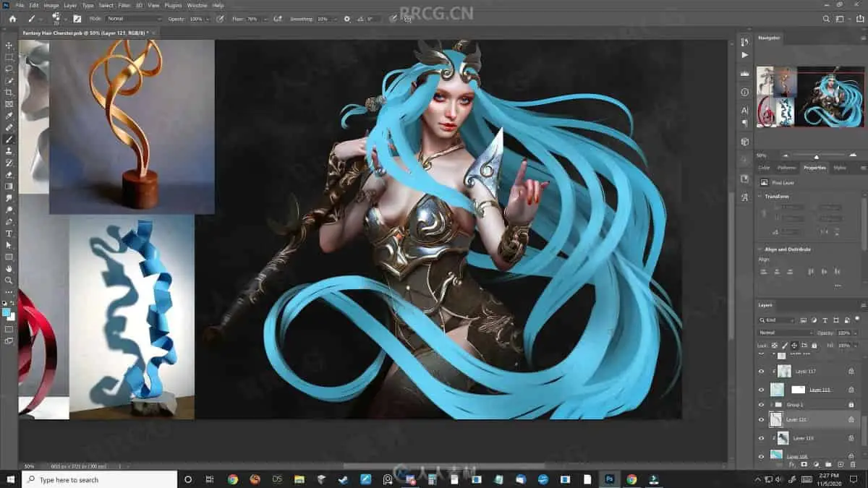Select the Zoom tool in toolbar

(x=9, y=281)
